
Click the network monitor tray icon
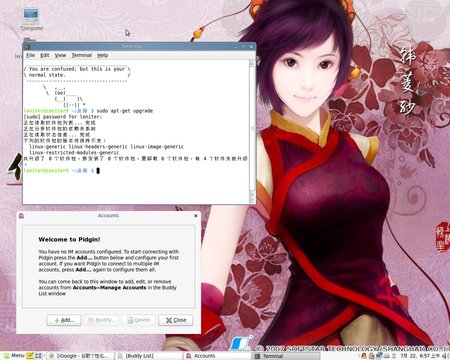(x=379, y=356)
